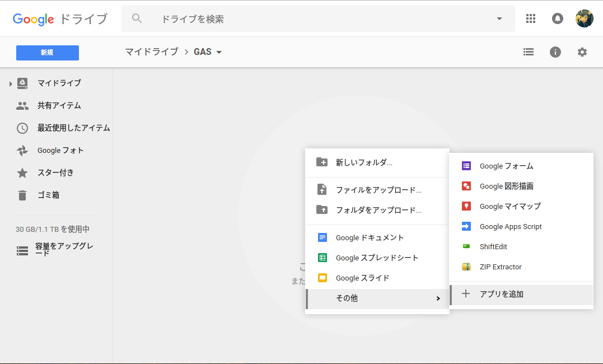Expand search options dropdown arrow
The height and width of the screenshot is (364, 603).
pos(499,18)
